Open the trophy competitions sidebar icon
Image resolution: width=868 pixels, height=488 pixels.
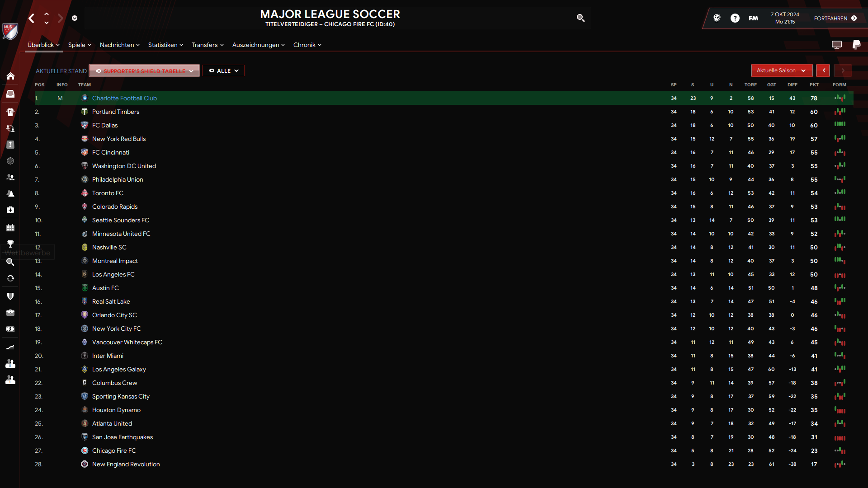(x=10, y=244)
